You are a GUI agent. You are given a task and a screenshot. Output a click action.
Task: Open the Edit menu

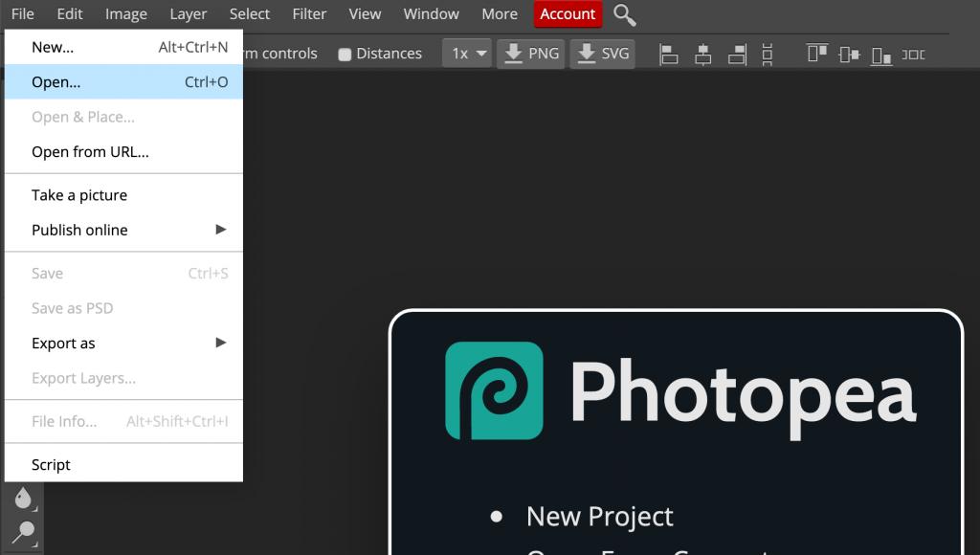click(69, 13)
